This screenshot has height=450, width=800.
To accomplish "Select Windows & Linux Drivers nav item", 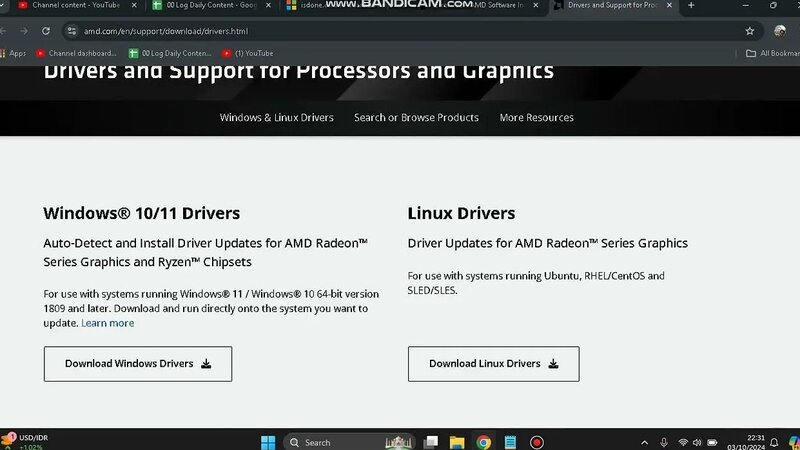I will coord(277,117).
